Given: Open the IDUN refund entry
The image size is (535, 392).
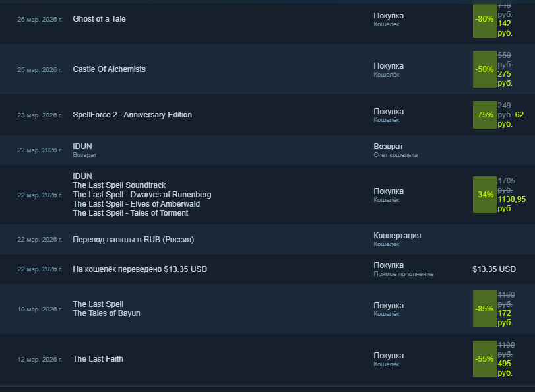Looking at the screenshot, I should (x=82, y=146).
